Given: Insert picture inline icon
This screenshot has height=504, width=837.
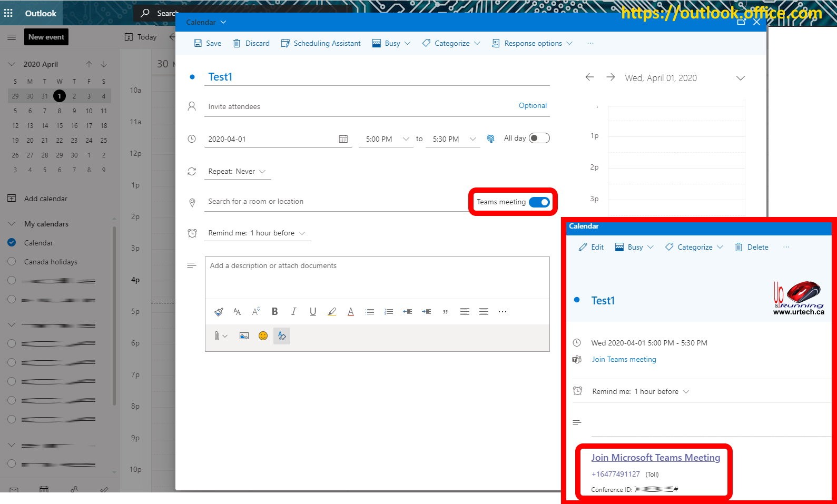Looking at the screenshot, I should click(x=244, y=336).
